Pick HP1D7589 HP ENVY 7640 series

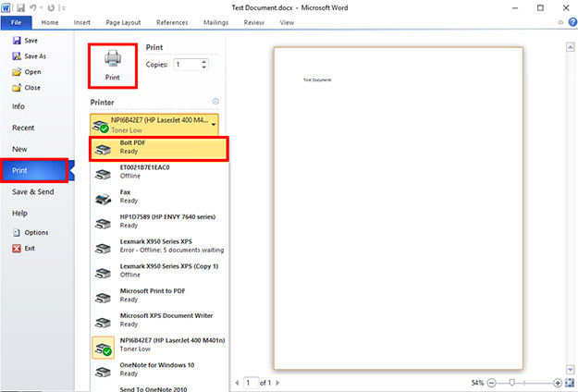point(159,221)
